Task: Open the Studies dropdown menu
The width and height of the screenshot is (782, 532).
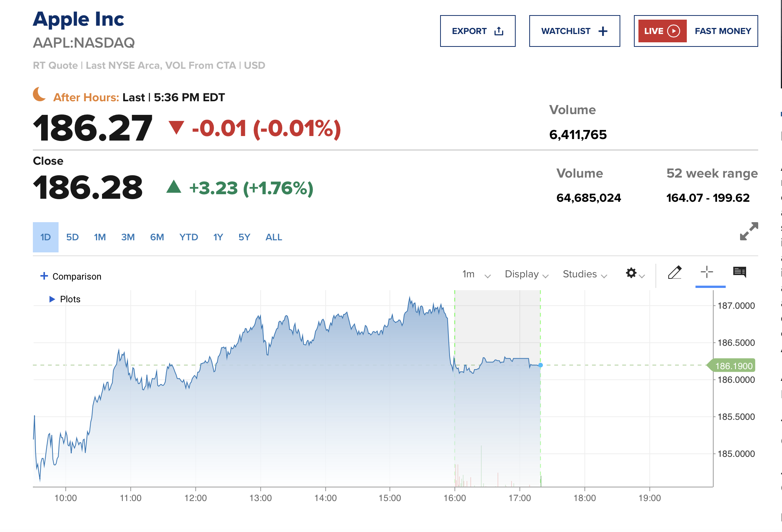Action: click(x=585, y=274)
